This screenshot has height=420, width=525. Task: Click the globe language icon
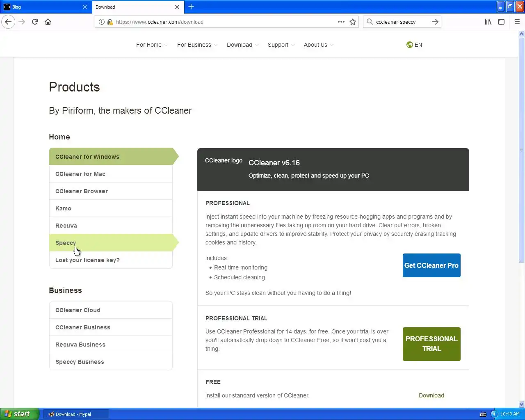(409, 45)
